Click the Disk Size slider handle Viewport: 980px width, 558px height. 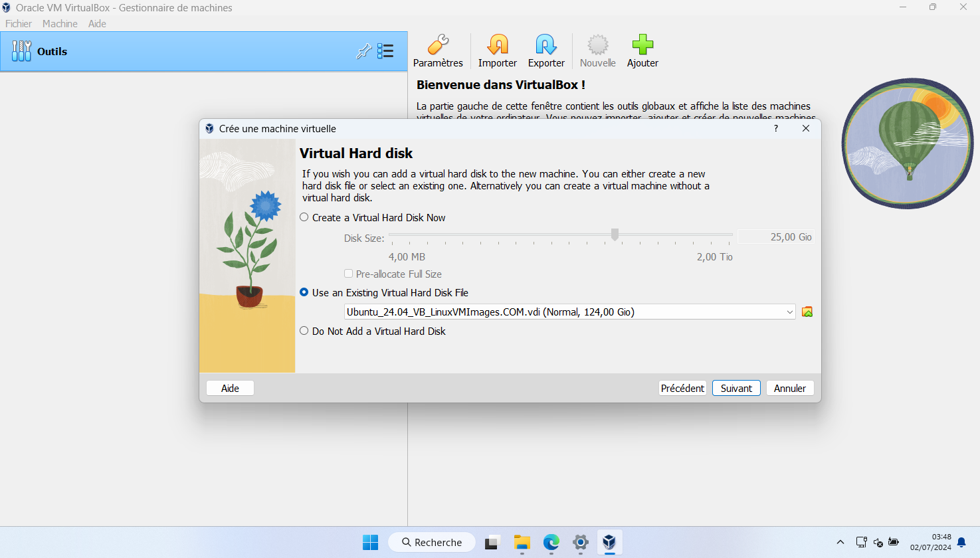(x=615, y=234)
